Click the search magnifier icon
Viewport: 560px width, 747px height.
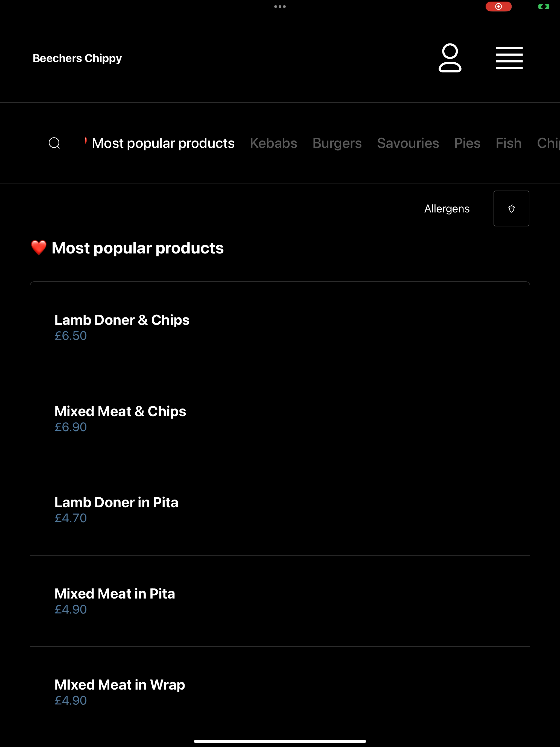[x=54, y=143]
